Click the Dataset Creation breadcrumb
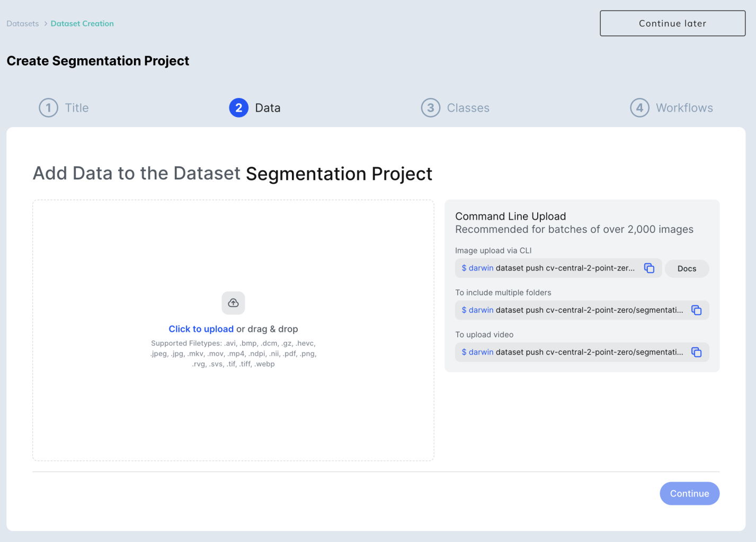This screenshot has width=756, height=542. coord(82,24)
